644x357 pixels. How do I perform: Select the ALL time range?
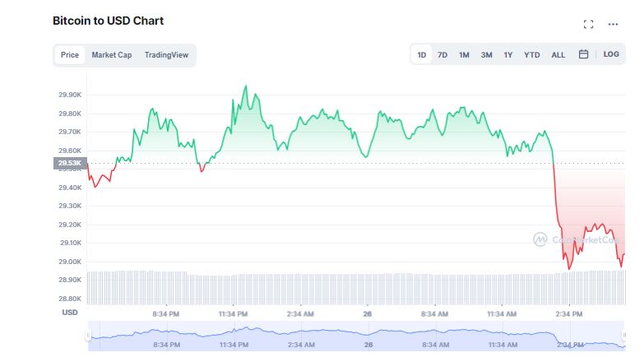[x=558, y=54]
